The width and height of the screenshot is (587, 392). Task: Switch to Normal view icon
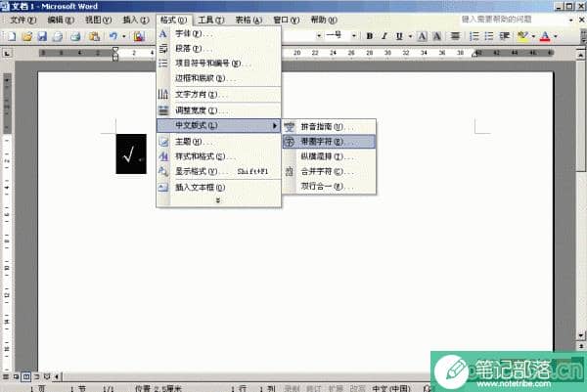tap(5, 376)
